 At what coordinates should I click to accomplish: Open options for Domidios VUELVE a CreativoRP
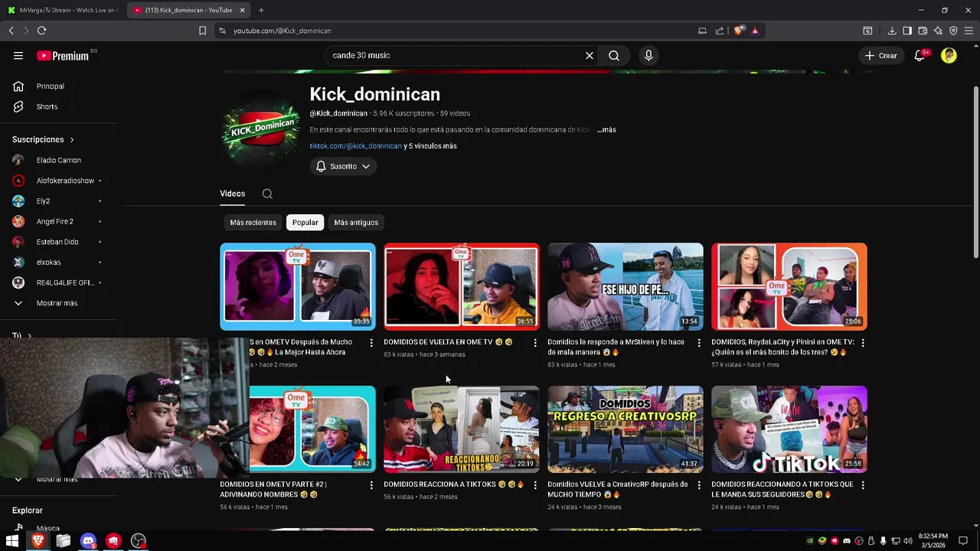click(699, 485)
